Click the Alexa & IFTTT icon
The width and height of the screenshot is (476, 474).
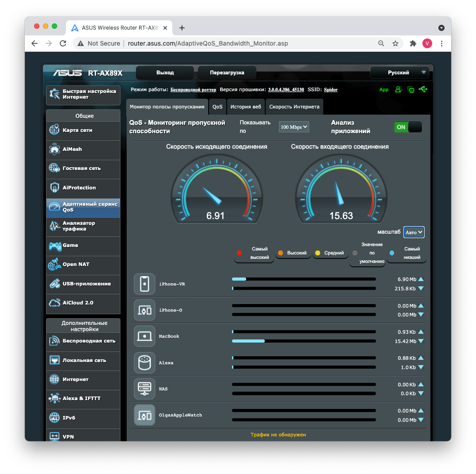click(x=54, y=398)
